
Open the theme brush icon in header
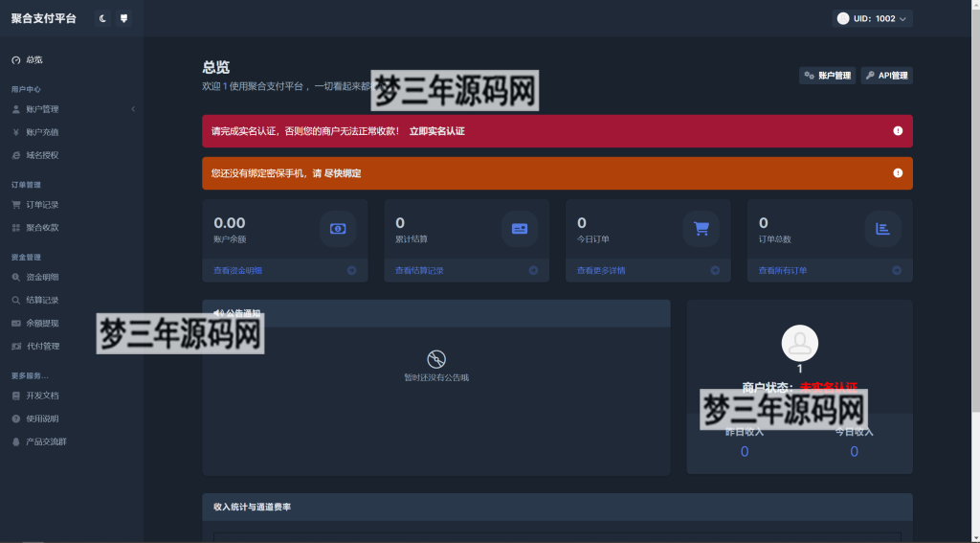click(x=123, y=19)
